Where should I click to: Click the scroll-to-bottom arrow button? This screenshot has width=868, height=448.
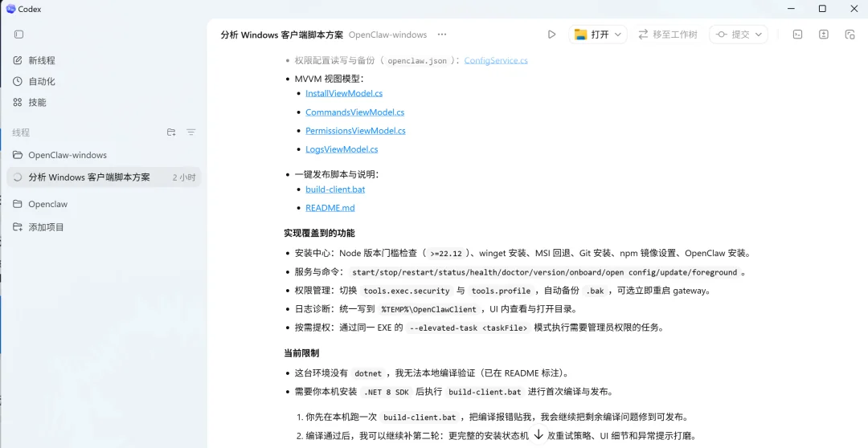(538, 434)
